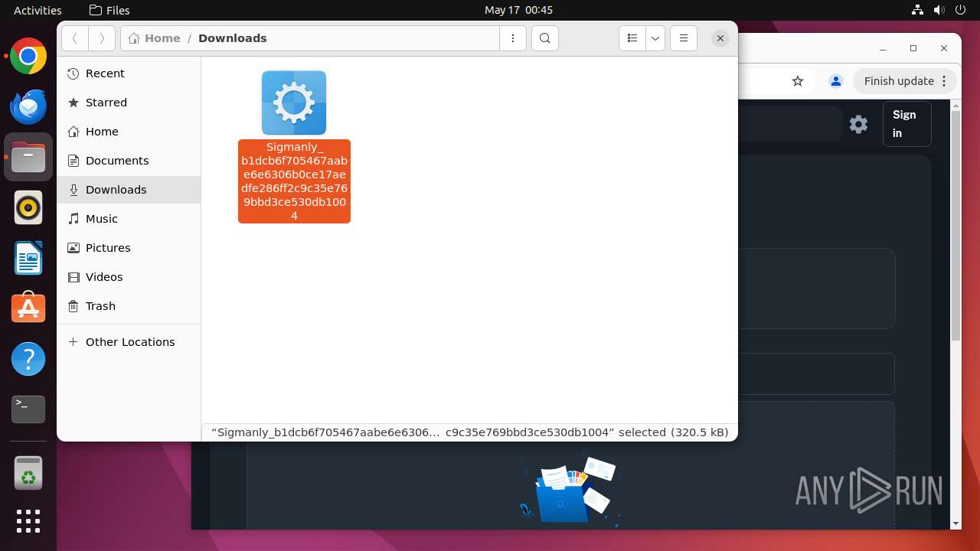
Task: Select the Sigmanly file icon
Action: coord(294,103)
